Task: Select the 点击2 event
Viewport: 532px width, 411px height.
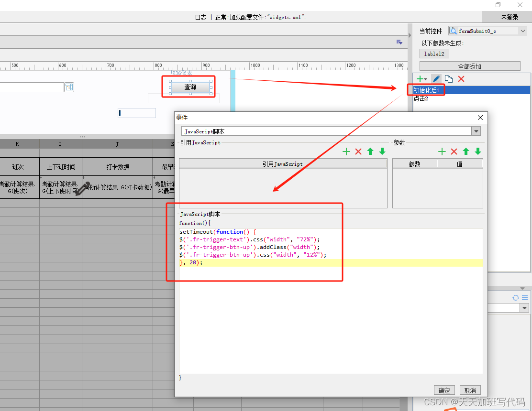Action: pyautogui.click(x=471, y=98)
